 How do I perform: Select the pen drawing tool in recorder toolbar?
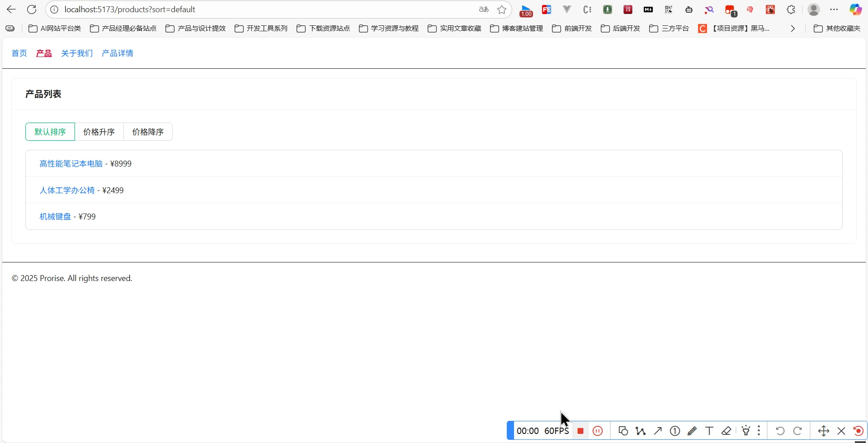tap(692, 431)
